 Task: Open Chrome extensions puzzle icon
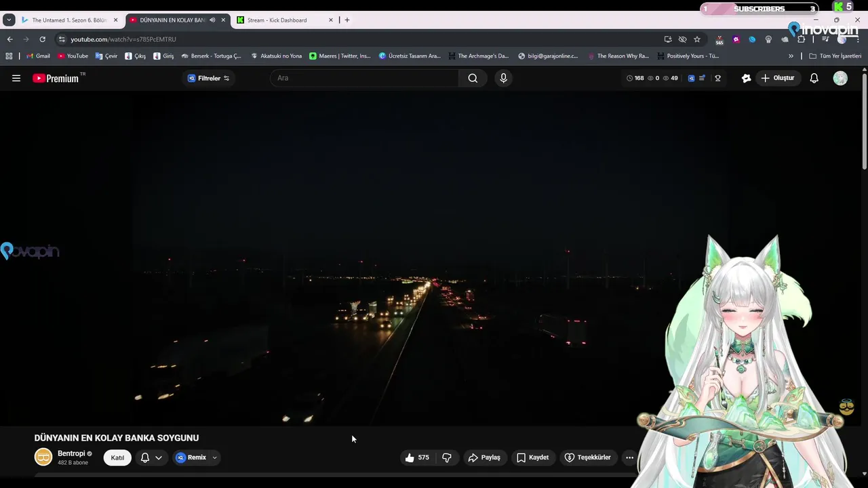coord(801,39)
